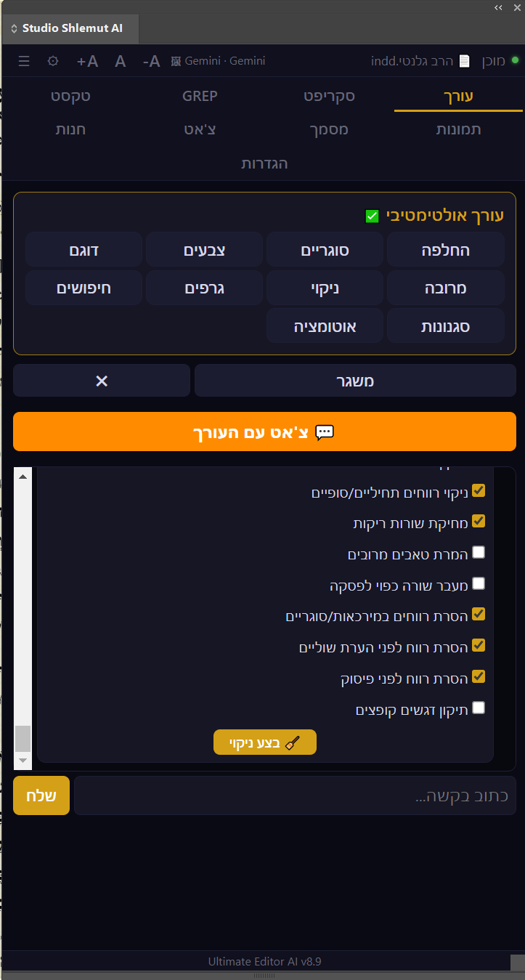Click the +A increase font size icon
Viewport: 525px width, 980px height.
tap(86, 61)
